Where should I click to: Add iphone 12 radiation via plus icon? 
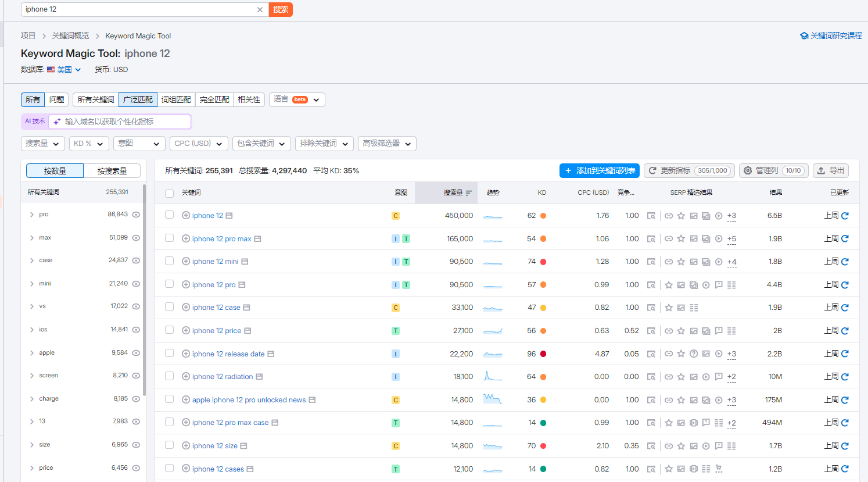coord(186,376)
